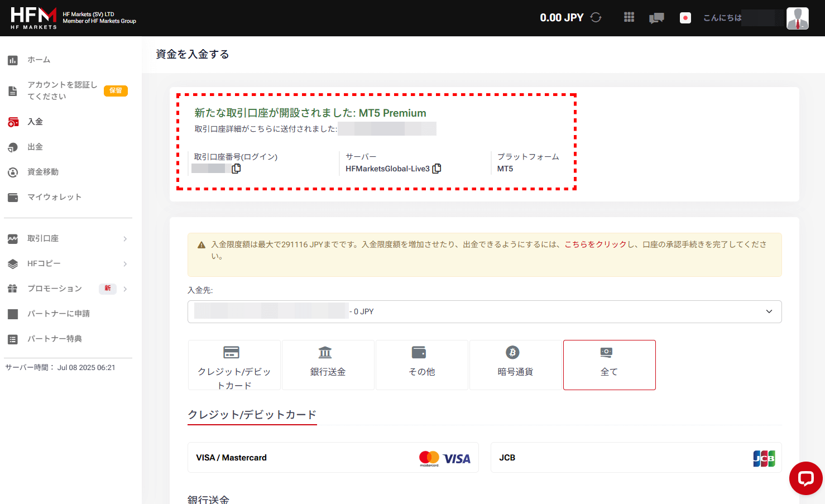Image resolution: width=825 pixels, height=504 pixels.
Task: Click the 入金 deposit icon
Action: click(13, 122)
